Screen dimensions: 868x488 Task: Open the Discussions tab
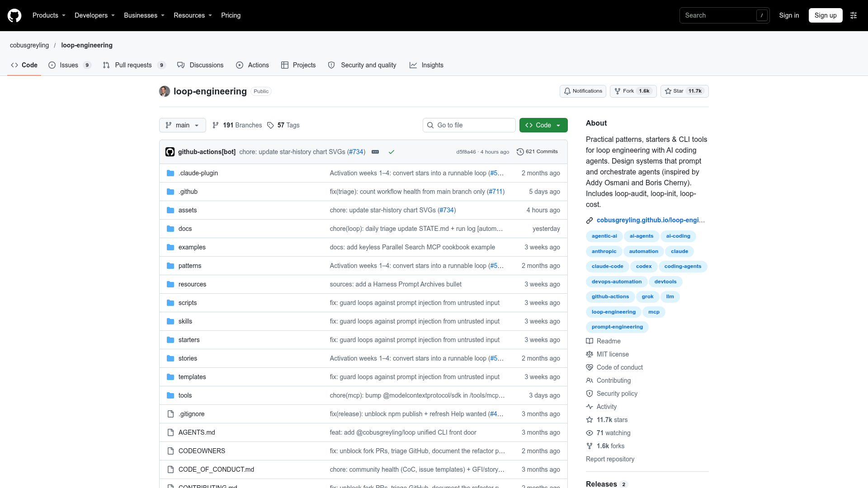coord(200,65)
